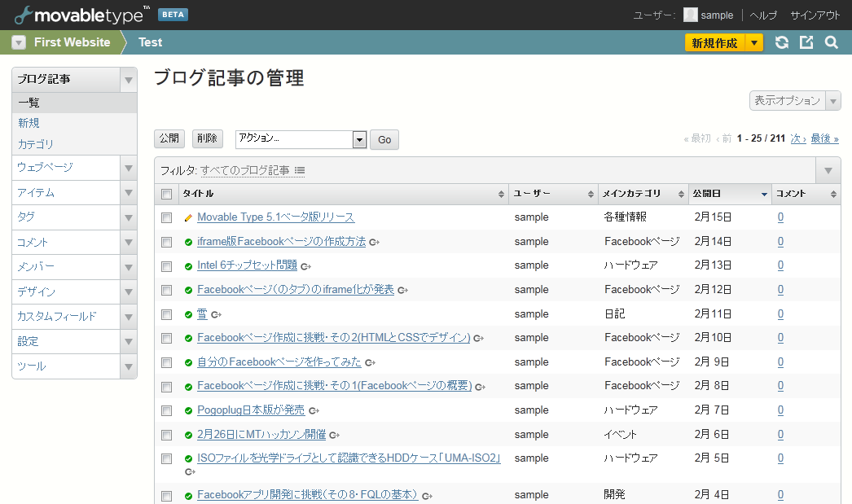Click view-entry icon next to 自分のFacebookページを作ってみた
The image size is (852, 504).
click(370, 362)
